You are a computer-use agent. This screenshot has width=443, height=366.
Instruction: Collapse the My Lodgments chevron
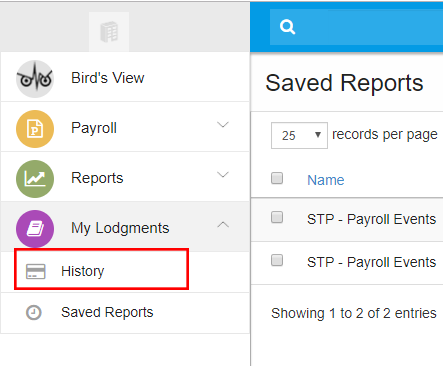[223, 225]
